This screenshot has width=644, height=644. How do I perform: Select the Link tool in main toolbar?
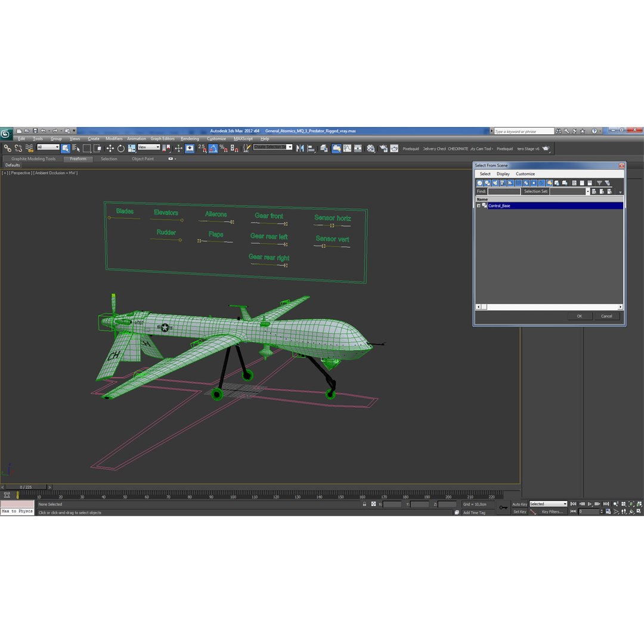click(7, 148)
